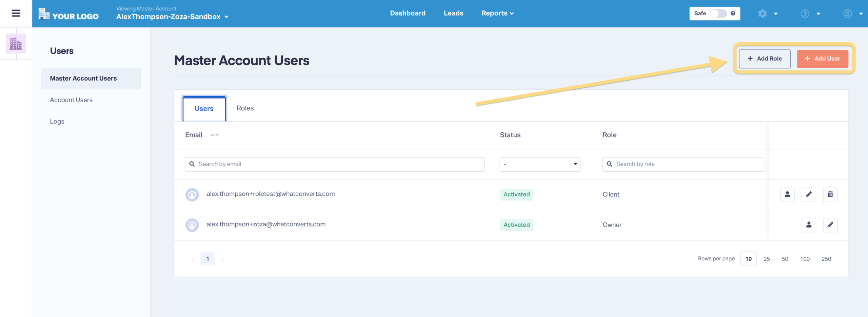Click the Add Role button
This screenshot has width=868, height=317.
[765, 59]
